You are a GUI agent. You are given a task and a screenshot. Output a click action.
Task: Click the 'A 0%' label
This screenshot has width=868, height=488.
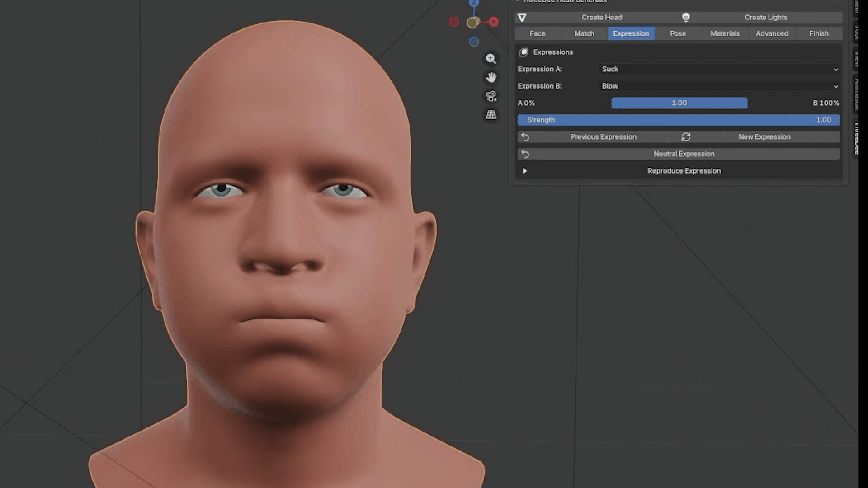pyautogui.click(x=526, y=103)
